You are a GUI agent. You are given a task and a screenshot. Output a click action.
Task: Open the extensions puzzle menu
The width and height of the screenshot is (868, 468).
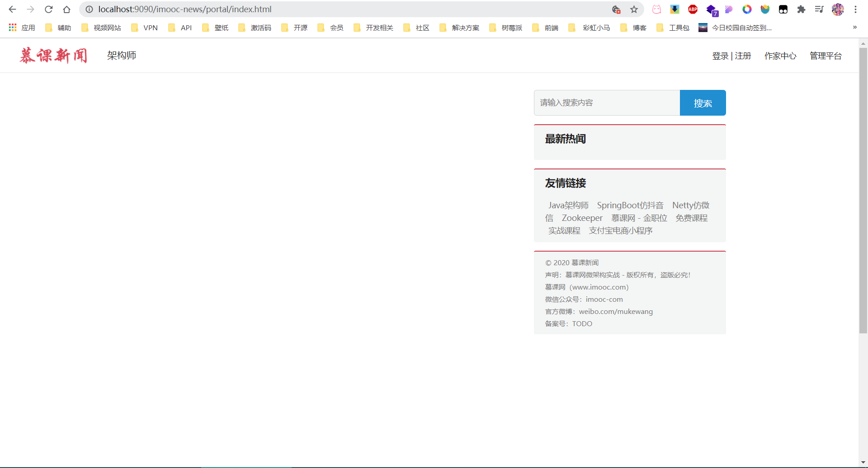pyautogui.click(x=801, y=9)
